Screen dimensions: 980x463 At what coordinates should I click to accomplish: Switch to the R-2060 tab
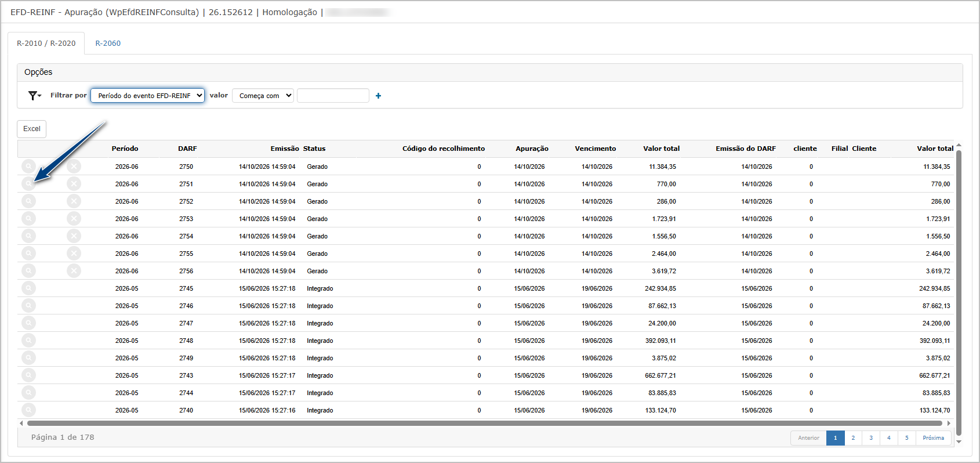pos(108,44)
